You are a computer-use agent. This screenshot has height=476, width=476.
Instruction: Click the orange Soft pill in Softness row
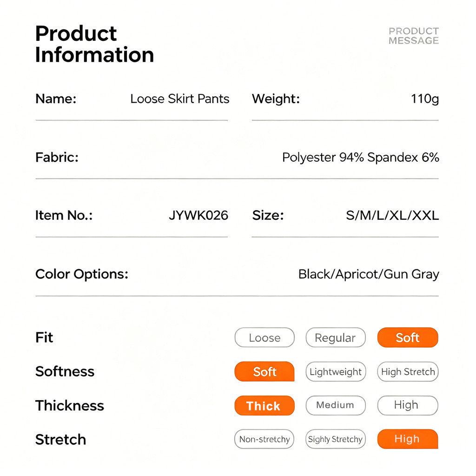click(264, 371)
